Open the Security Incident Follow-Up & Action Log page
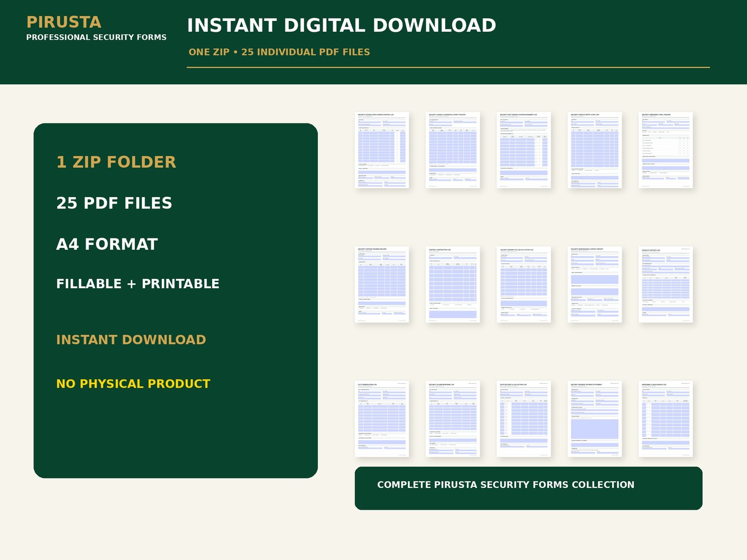 point(524,284)
